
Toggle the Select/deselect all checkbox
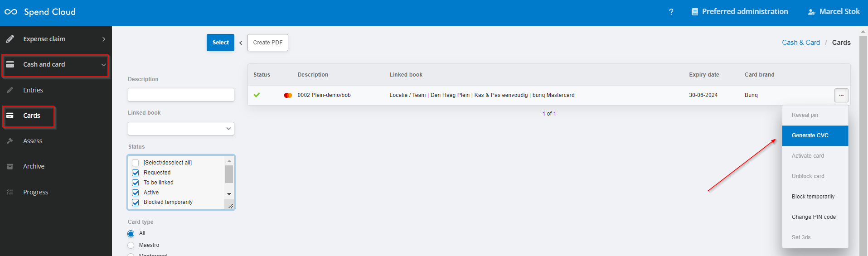coord(135,163)
